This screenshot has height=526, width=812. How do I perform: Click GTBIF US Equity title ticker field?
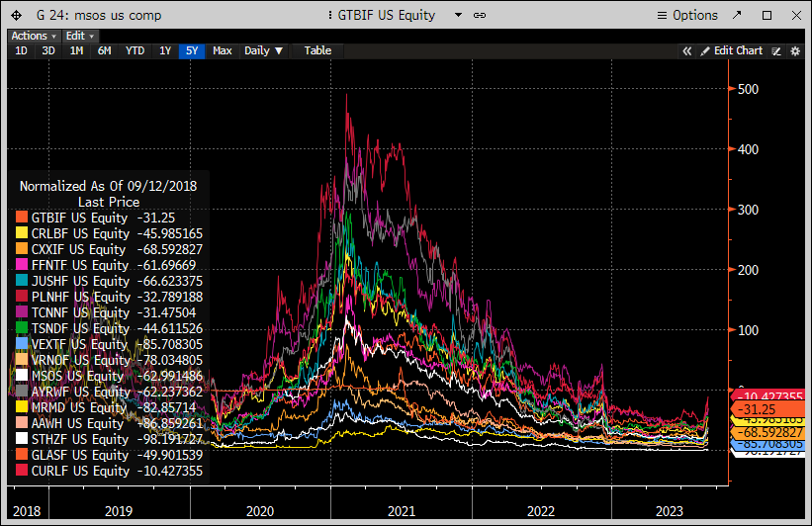(x=387, y=16)
